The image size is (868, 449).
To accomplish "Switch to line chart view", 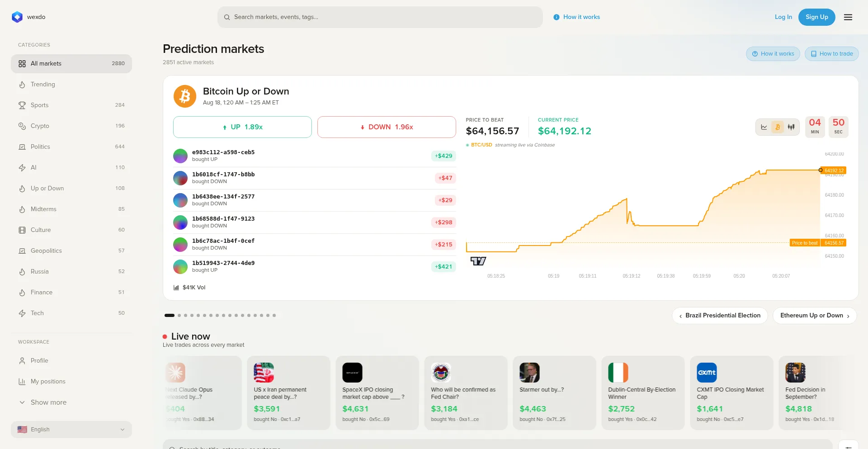I will coord(764,127).
